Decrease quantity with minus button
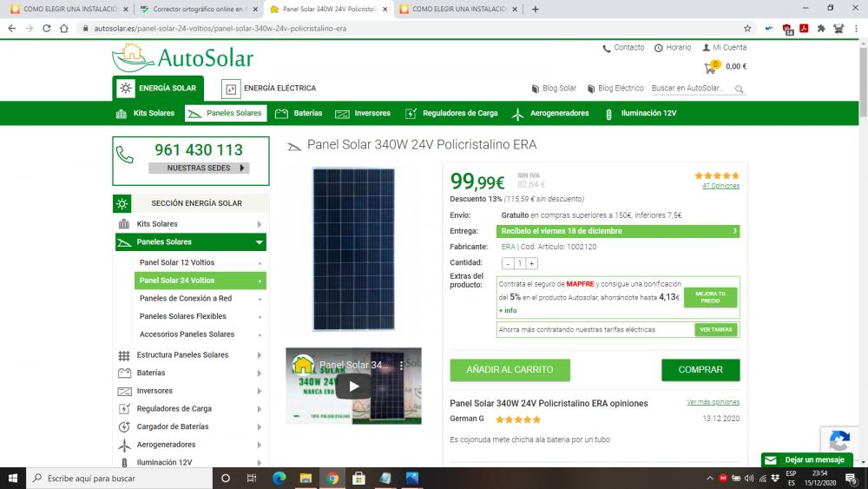The width and height of the screenshot is (868, 489). pos(508,263)
